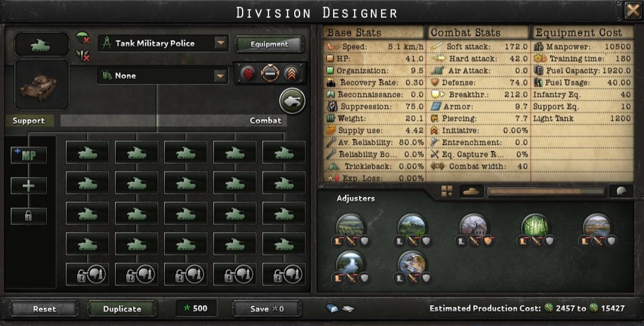
Task: Set high reinforcement priority with orange up arrows
Action: coord(291,74)
